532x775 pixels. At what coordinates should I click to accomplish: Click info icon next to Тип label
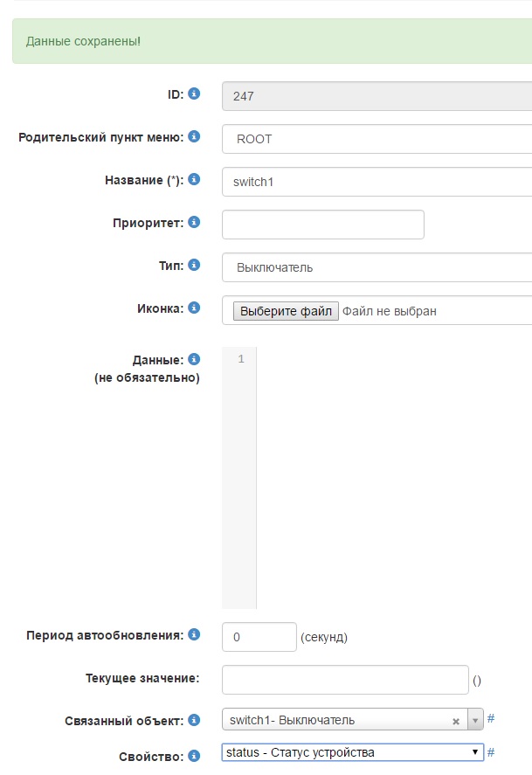tap(194, 265)
